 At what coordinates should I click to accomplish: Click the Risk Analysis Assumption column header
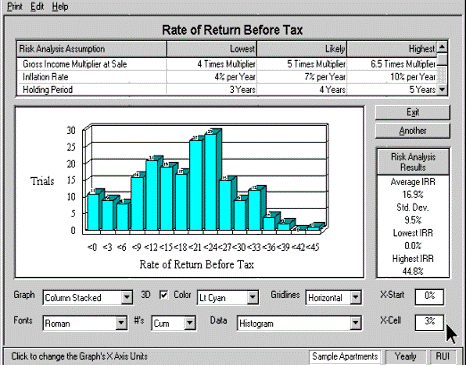[91, 49]
